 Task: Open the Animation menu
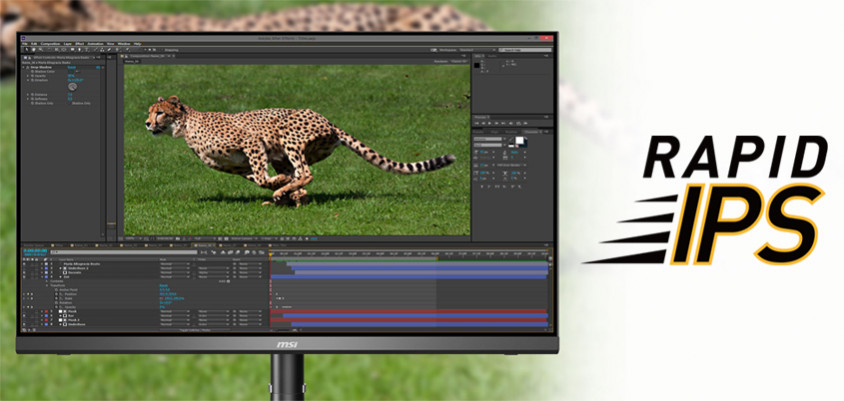pos(95,44)
